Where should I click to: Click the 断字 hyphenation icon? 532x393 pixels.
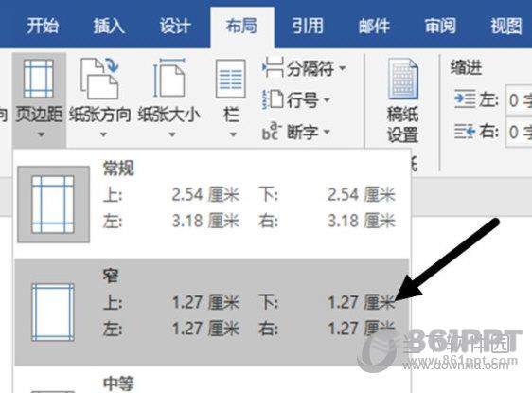pyautogui.click(x=272, y=132)
